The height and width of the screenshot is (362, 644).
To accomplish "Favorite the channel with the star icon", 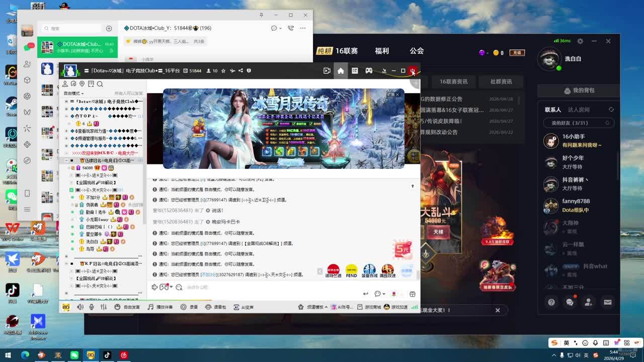I will (x=223, y=71).
